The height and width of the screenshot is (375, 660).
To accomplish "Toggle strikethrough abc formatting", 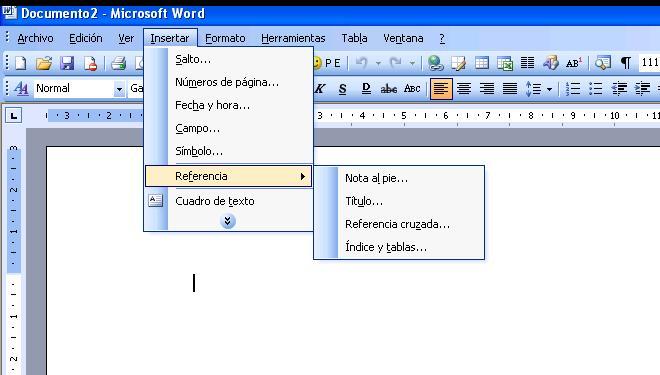I will pos(389,89).
